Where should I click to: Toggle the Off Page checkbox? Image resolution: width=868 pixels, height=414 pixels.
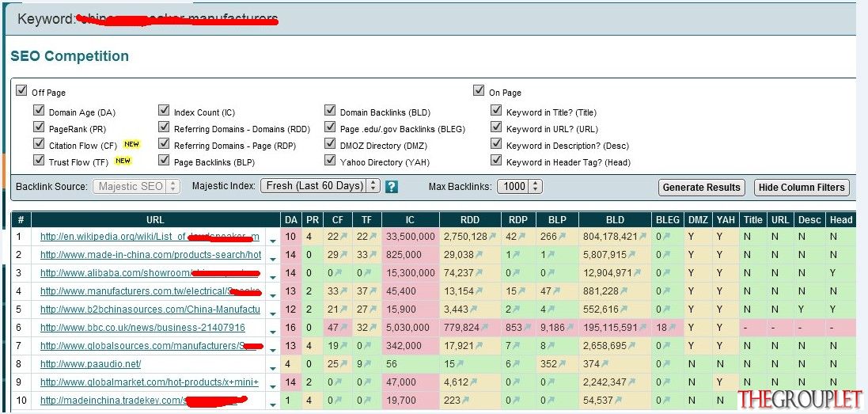click(21, 90)
